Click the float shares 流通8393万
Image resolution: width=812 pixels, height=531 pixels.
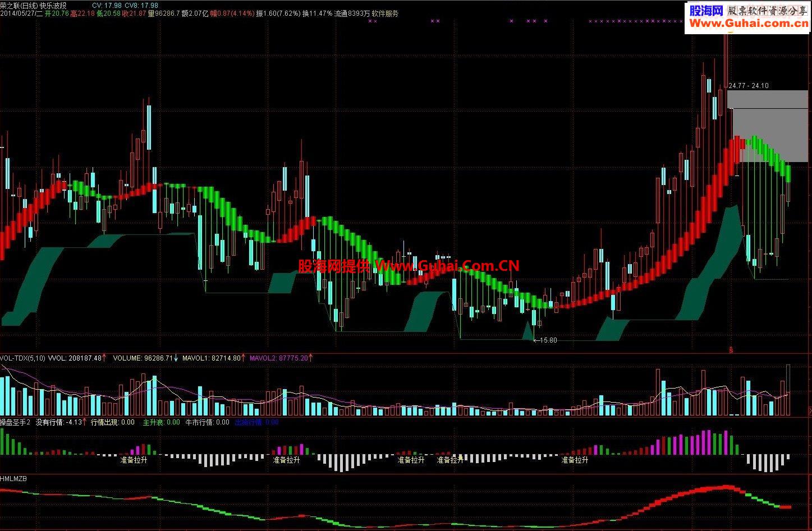(352, 13)
